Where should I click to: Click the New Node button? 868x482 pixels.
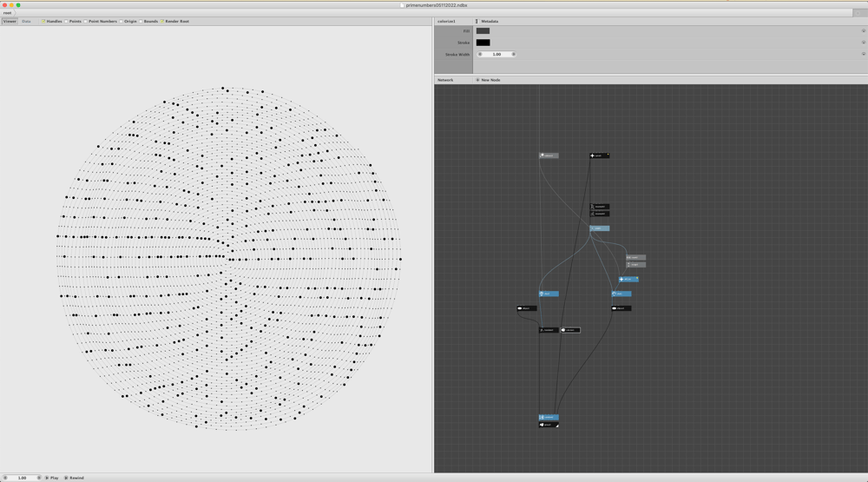(x=488, y=80)
